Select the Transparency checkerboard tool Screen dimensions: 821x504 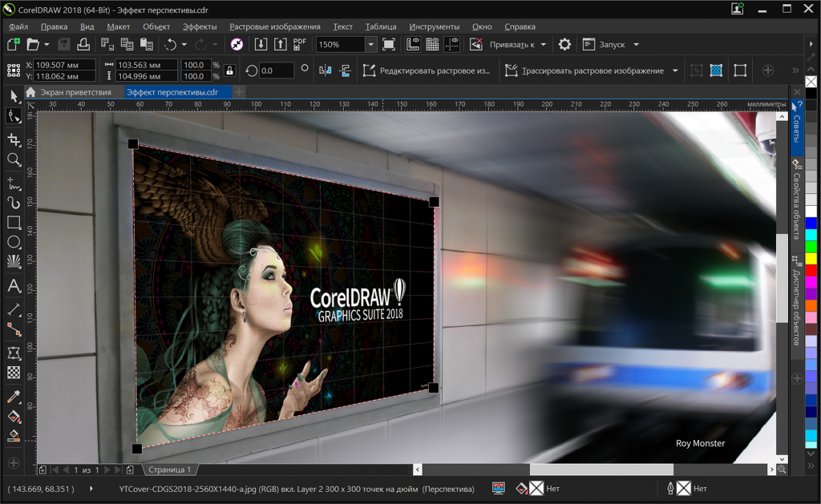pos(14,372)
